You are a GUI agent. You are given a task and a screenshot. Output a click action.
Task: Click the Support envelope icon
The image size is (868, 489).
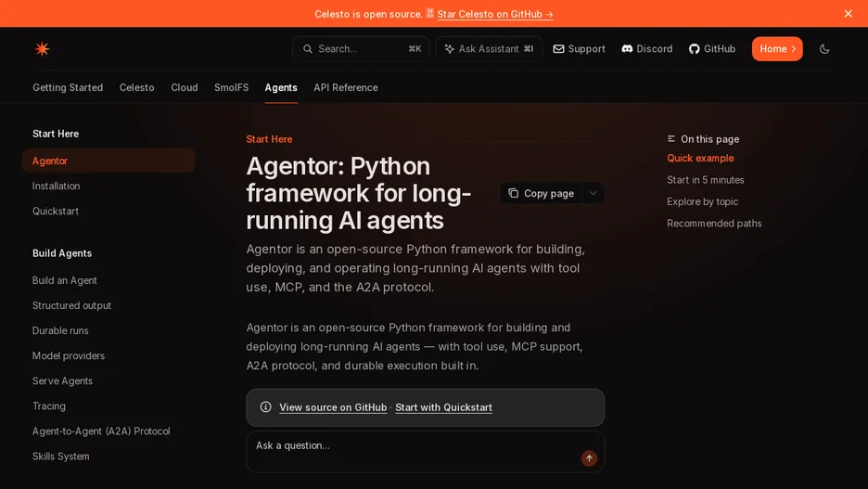(558, 49)
